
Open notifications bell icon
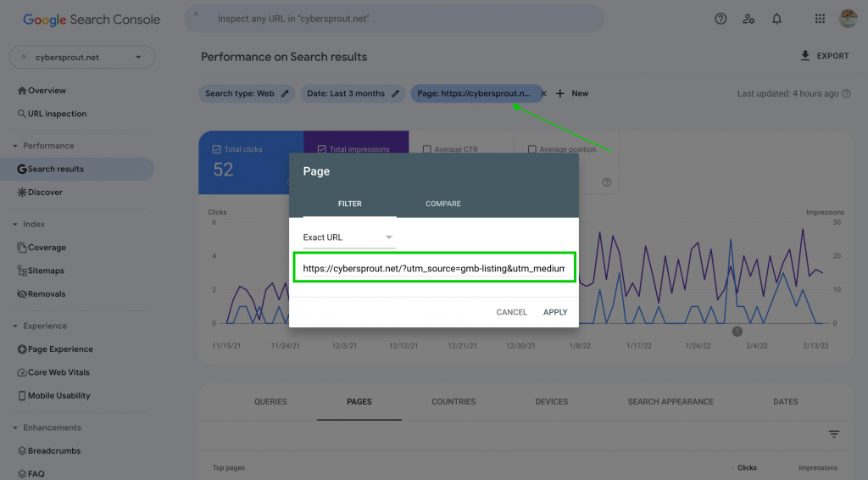click(x=776, y=19)
